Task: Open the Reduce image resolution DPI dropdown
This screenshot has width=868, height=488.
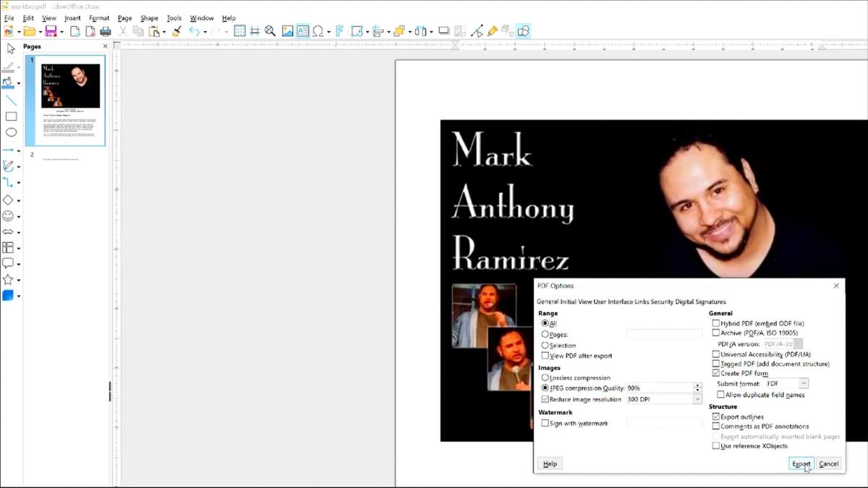Action: [x=697, y=398]
